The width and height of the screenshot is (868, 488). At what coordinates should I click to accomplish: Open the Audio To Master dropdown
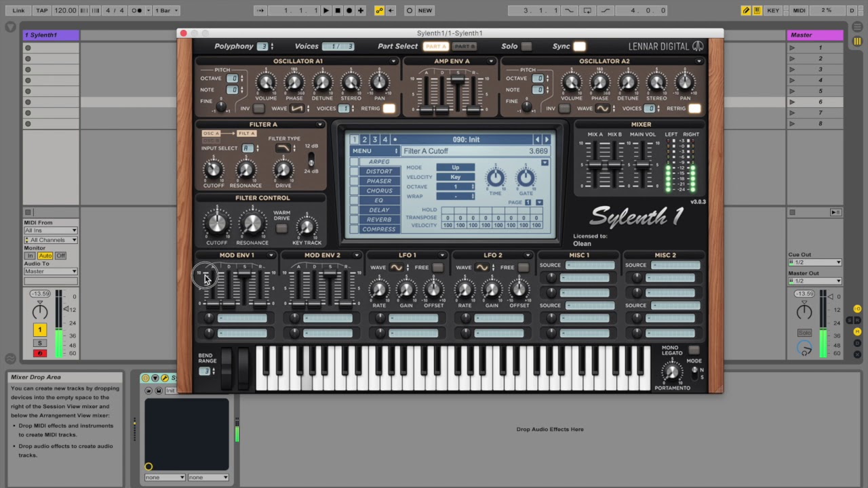tap(51, 271)
